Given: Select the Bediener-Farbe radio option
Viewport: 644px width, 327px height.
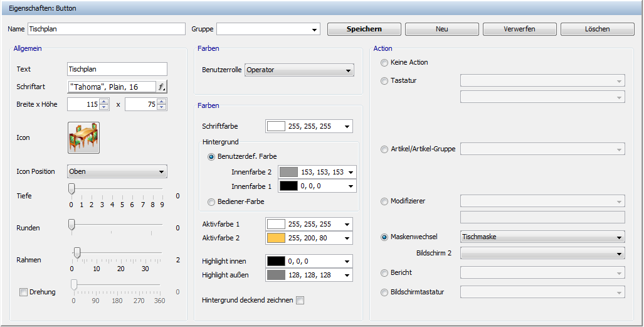Looking at the screenshot, I should pos(211,201).
